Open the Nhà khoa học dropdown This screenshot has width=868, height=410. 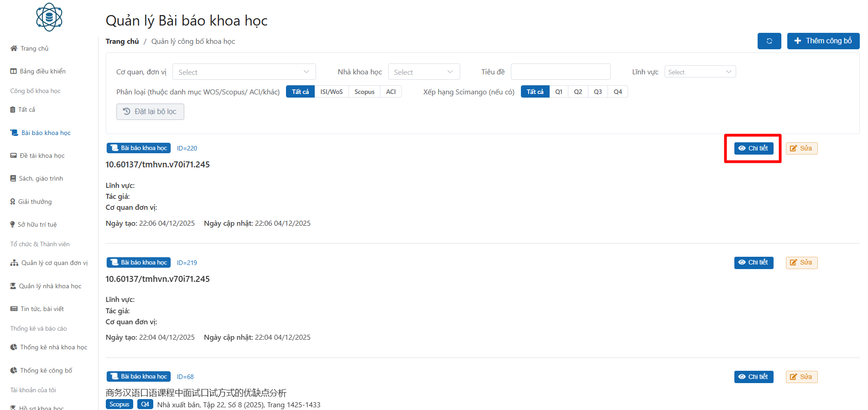[424, 72]
